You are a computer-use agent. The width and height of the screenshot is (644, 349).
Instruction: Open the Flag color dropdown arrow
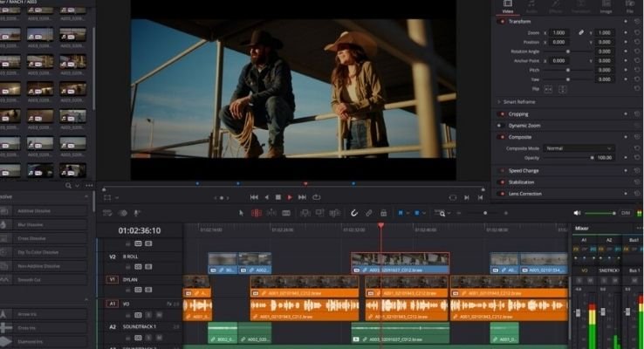pos(407,213)
